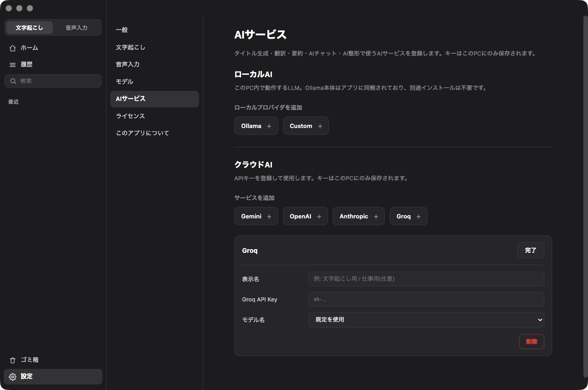Click the plus icon beside Groq

point(418,217)
